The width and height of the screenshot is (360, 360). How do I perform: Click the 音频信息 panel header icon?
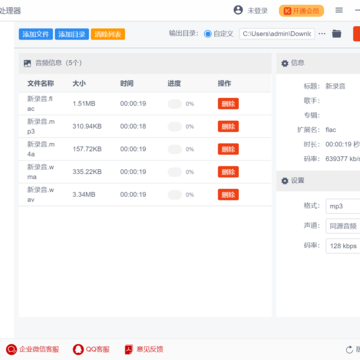27,63
